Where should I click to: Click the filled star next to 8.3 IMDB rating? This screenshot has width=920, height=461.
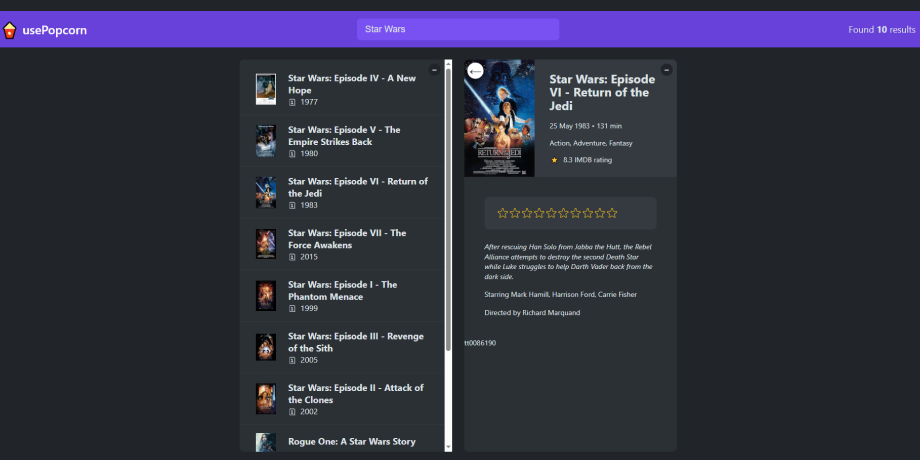click(x=554, y=160)
